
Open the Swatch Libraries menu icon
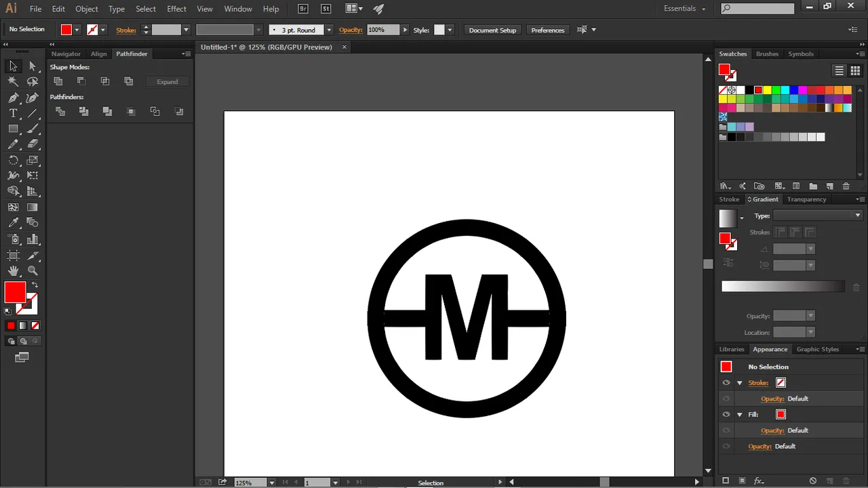click(x=726, y=186)
